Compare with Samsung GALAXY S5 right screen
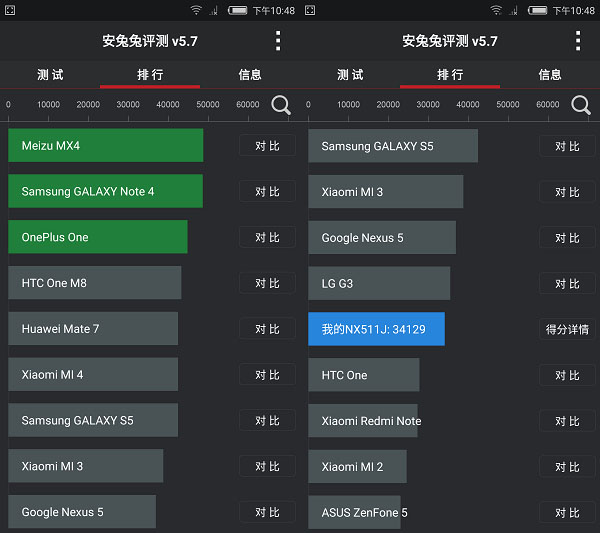Viewport: 600px width, 533px height. [x=567, y=146]
